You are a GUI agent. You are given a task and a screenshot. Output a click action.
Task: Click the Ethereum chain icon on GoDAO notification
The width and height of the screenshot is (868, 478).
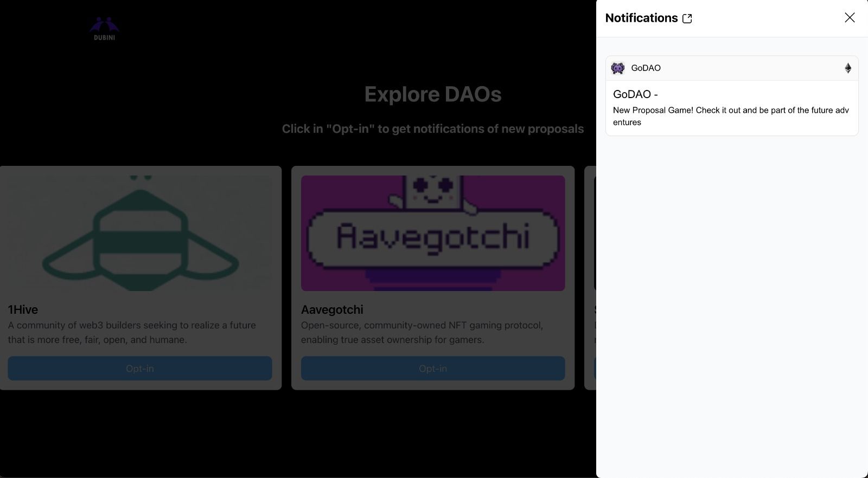[848, 68]
